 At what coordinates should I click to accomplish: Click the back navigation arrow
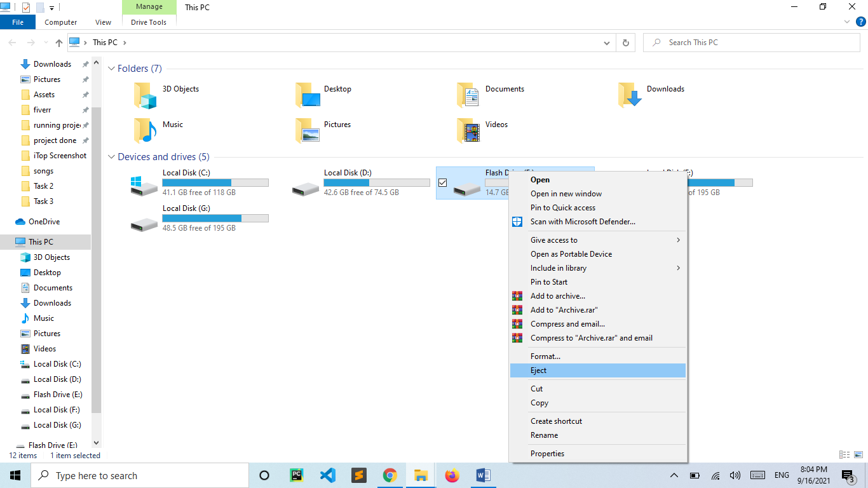[x=12, y=42]
